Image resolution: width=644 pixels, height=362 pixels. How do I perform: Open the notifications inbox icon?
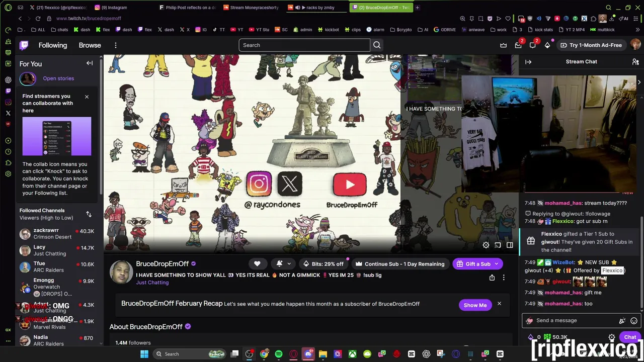coord(518,45)
